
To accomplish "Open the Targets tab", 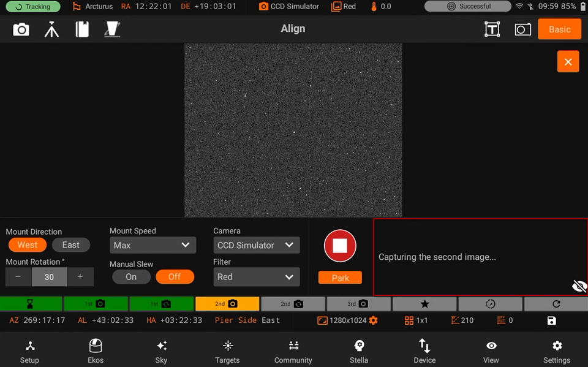I will click(227, 352).
